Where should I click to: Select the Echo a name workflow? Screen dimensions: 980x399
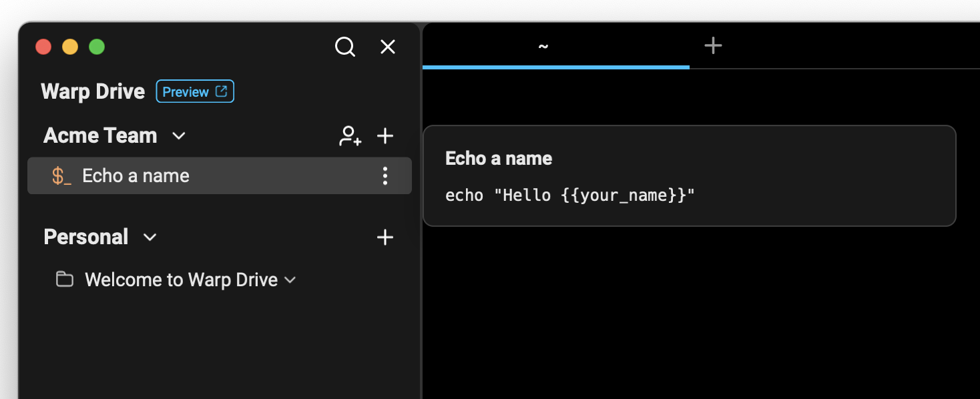[x=136, y=176]
